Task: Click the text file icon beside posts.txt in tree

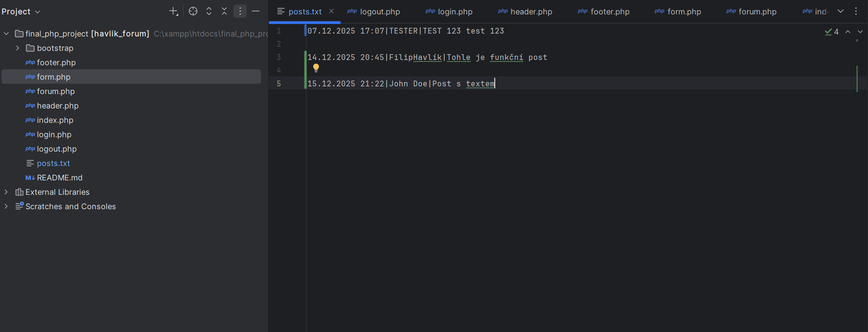Action: pyautogui.click(x=30, y=163)
